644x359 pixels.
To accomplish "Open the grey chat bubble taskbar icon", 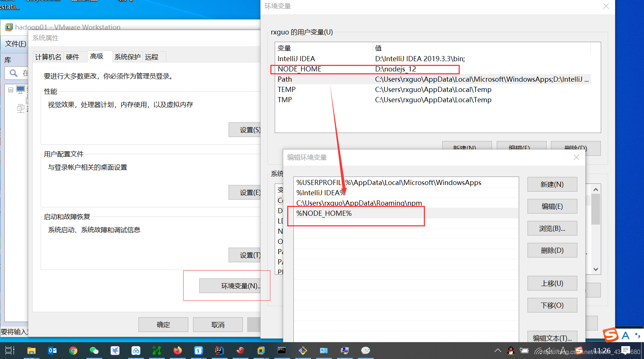I will coord(366,351).
